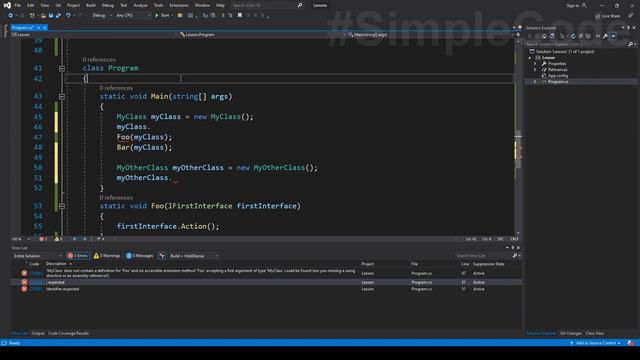
Task: Click the Description column header
Action: coord(56,264)
